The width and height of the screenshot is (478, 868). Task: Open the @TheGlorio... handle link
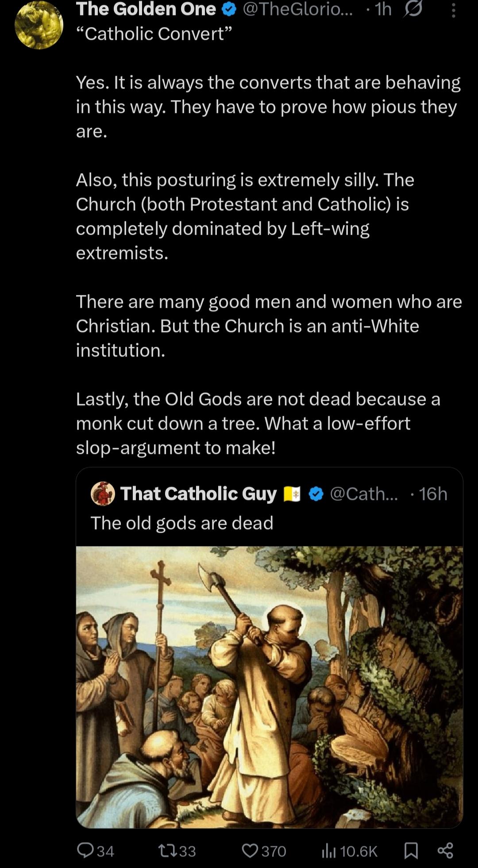(x=297, y=10)
